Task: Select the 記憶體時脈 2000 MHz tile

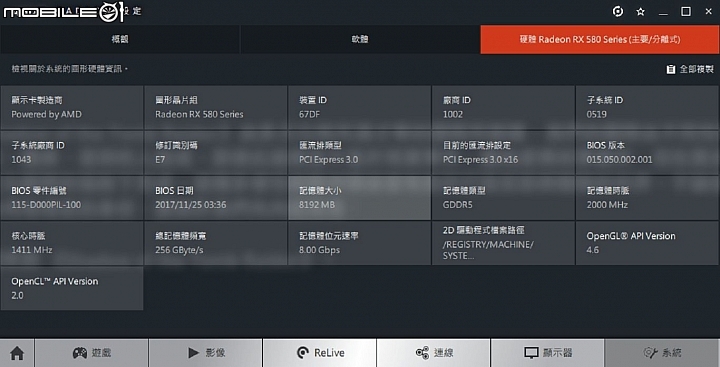Action: 647,198
